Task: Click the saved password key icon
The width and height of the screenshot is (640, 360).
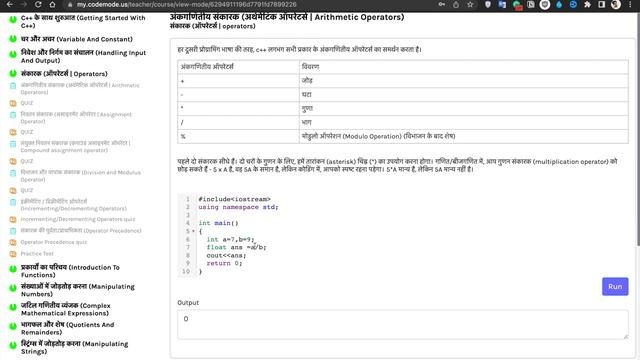Action: (442, 4)
